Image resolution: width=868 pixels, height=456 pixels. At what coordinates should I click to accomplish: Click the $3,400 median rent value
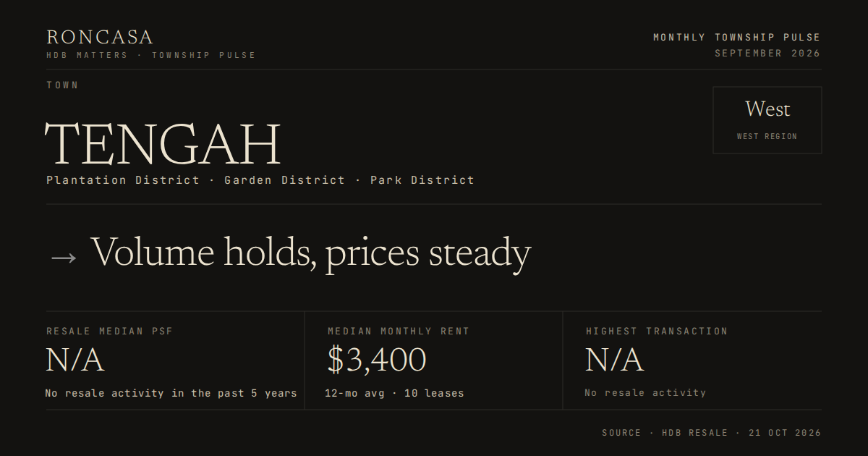click(376, 360)
